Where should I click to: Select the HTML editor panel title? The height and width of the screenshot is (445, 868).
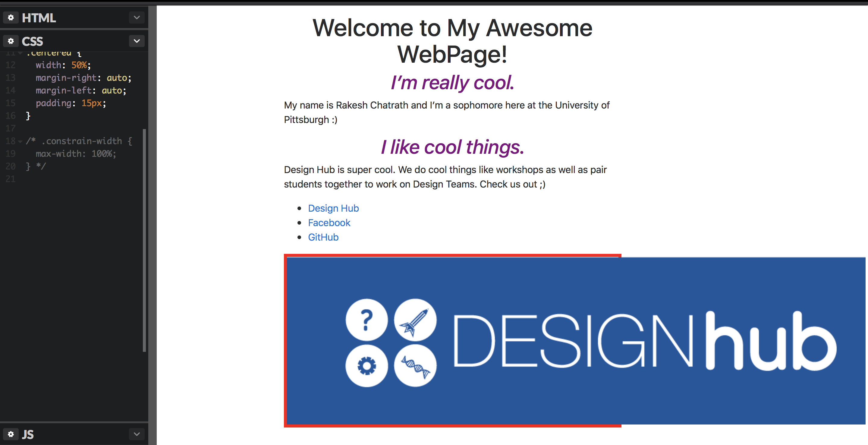39,18
